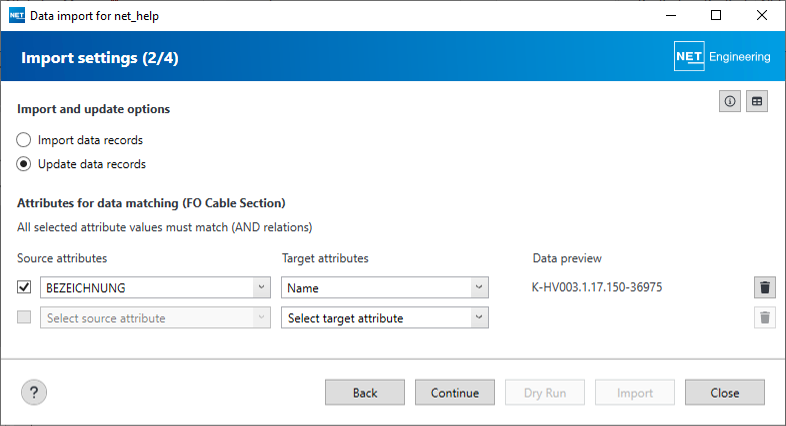Close the dialog using the Close button
This screenshot has width=786, height=426.
point(725,393)
